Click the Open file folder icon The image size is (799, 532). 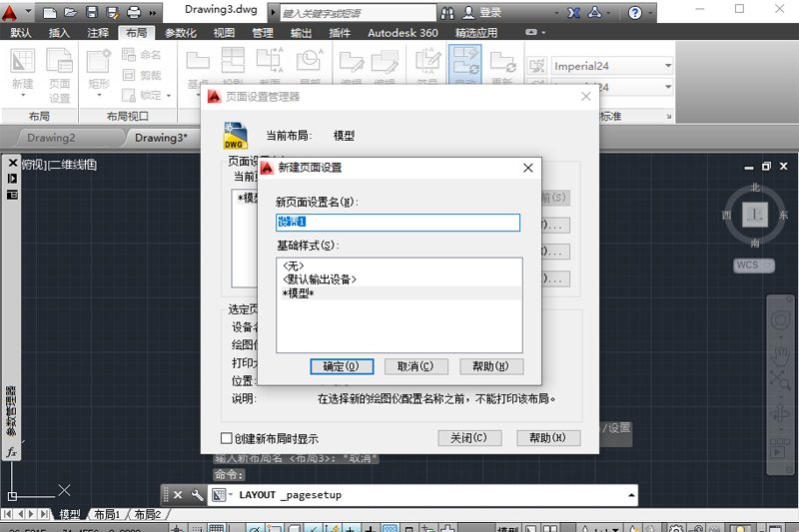pyautogui.click(x=70, y=13)
